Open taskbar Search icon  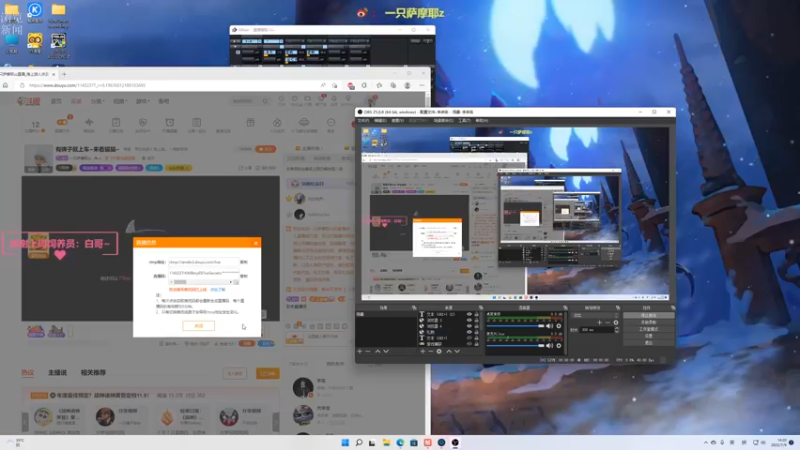(x=359, y=442)
